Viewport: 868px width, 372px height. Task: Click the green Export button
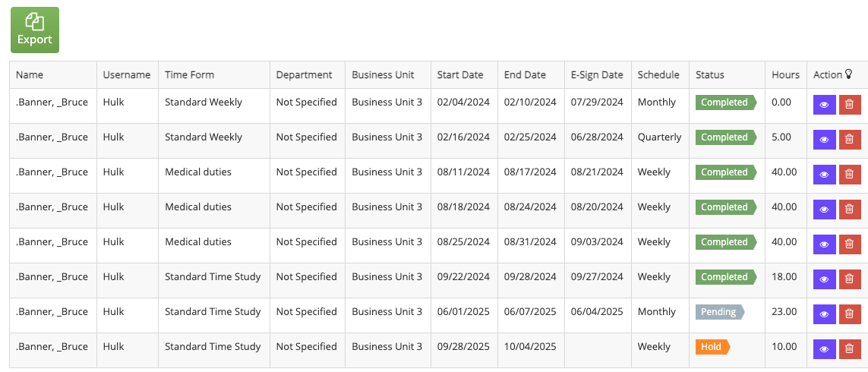tap(35, 30)
